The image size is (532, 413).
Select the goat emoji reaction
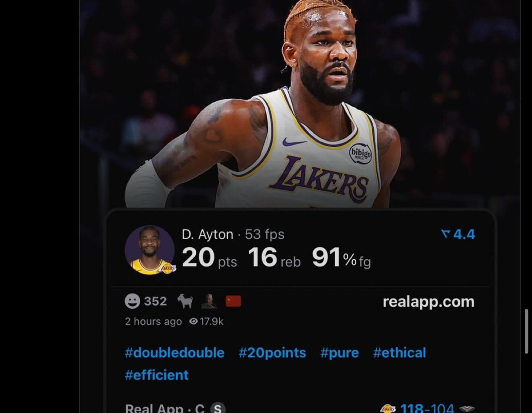pyautogui.click(x=185, y=301)
